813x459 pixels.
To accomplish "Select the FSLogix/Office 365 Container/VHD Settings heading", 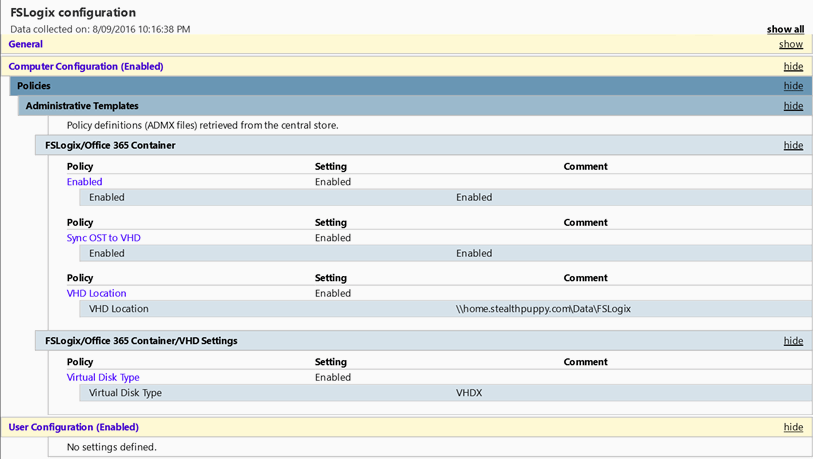I will (x=141, y=341).
